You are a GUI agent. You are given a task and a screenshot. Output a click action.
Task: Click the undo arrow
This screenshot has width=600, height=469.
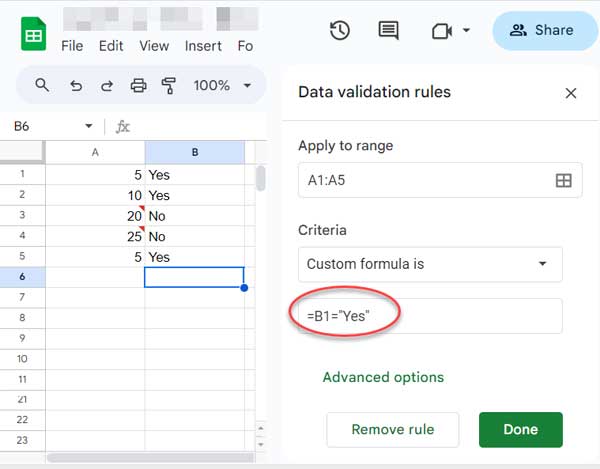click(76, 85)
